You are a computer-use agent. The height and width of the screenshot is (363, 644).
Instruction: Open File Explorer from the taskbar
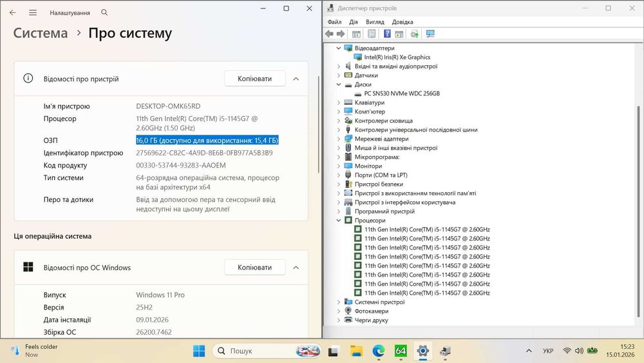[356, 351]
